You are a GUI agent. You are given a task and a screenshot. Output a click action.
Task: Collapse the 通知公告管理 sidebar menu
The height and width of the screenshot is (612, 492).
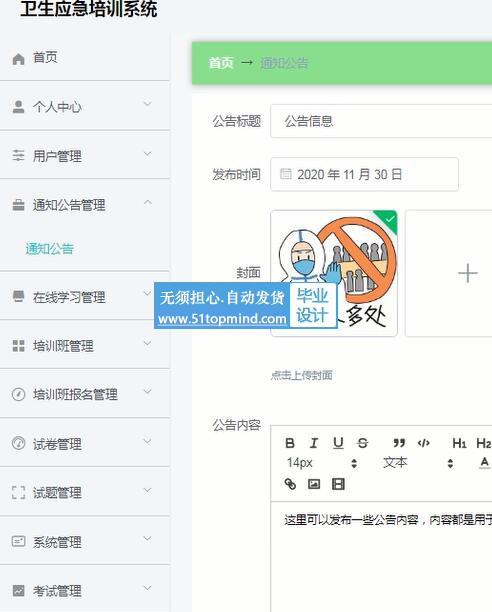[x=85, y=204]
